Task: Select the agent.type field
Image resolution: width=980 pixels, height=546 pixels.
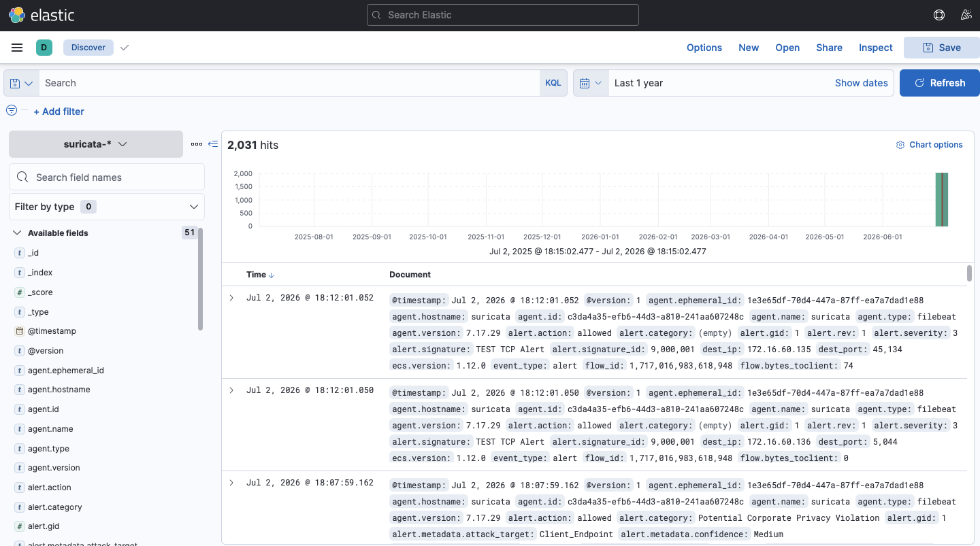Action: tap(48, 449)
